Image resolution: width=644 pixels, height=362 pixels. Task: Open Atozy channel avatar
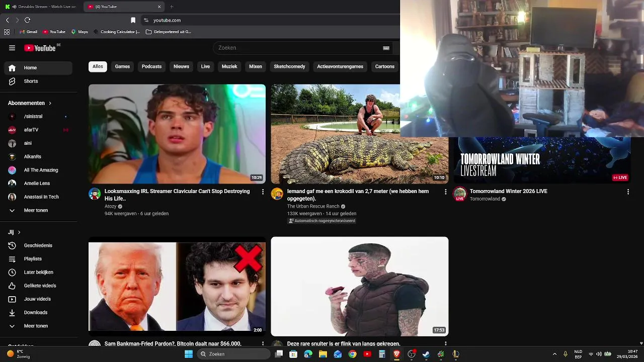[x=95, y=194]
